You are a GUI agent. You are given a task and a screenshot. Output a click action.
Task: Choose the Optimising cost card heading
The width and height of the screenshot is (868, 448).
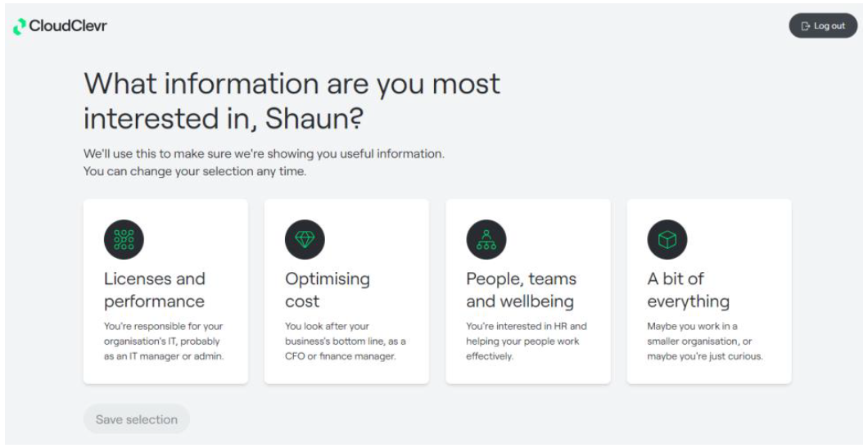click(328, 290)
